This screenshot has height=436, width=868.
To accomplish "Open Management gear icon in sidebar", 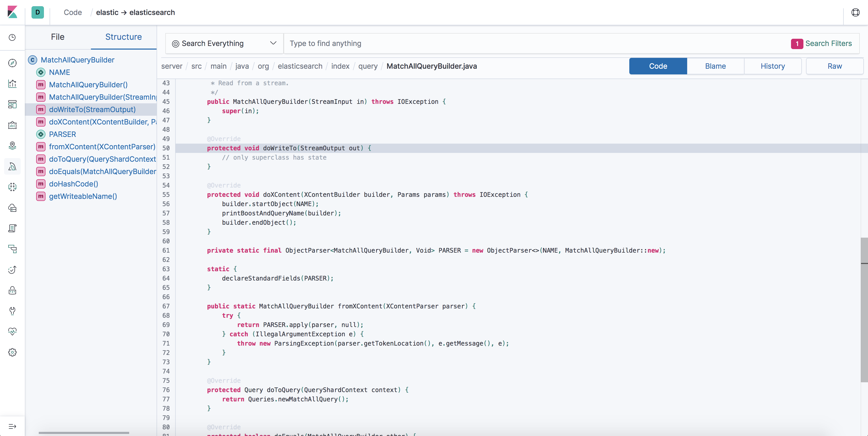I will (12, 352).
